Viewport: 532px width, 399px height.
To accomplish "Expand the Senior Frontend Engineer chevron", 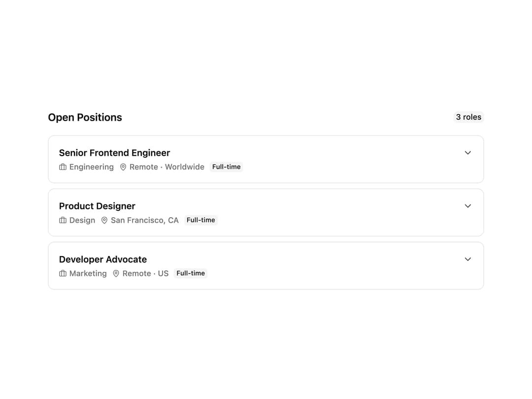I will (x=467, y=153).
